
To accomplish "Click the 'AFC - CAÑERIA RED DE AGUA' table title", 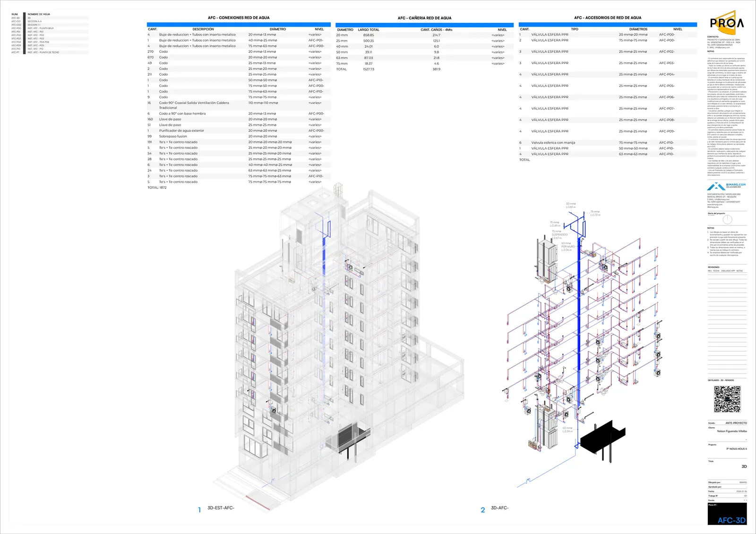I will [x=424, y=18].
